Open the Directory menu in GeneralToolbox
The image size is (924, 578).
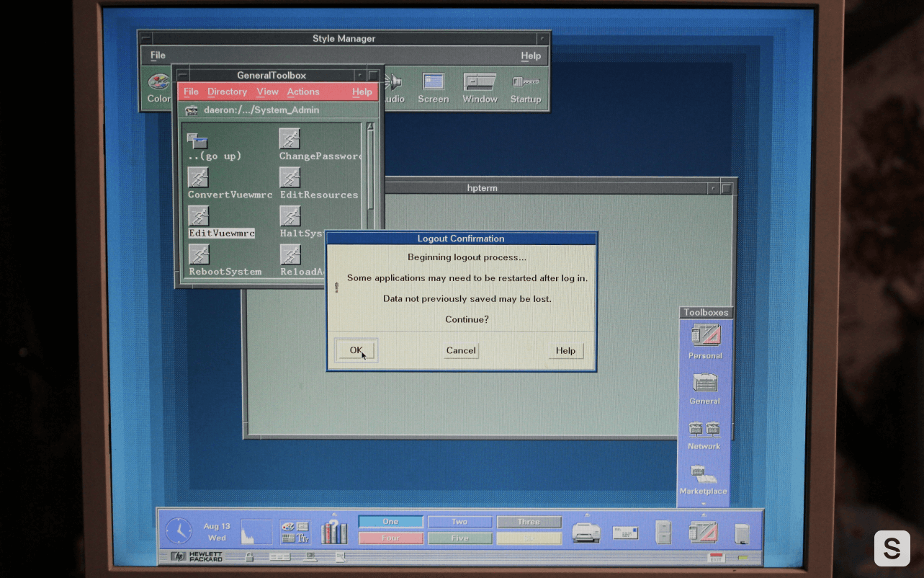[227, 92]
